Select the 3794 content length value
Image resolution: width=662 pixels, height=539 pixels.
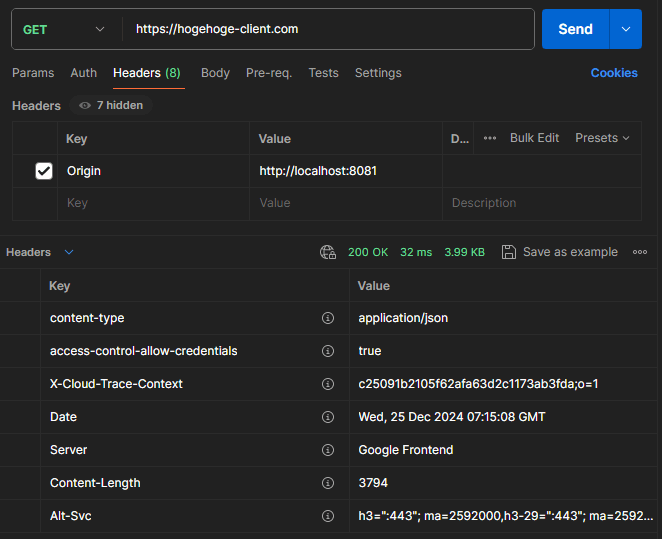point(373,483)
